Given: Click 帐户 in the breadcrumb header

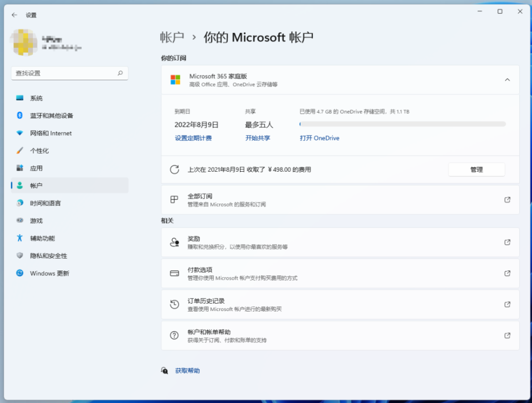Looking at the screenshot, I should pyautogui.click(x=172, y=37).
